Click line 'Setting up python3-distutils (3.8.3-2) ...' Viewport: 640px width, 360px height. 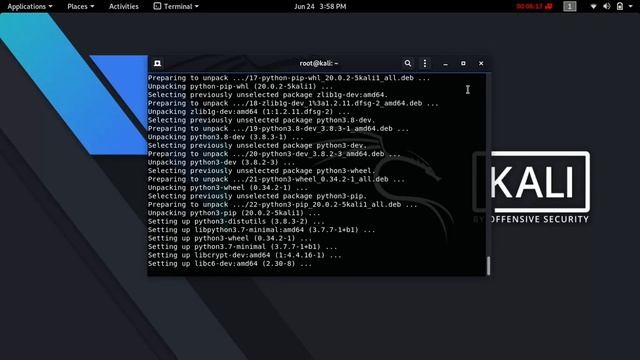coord(236,222)
